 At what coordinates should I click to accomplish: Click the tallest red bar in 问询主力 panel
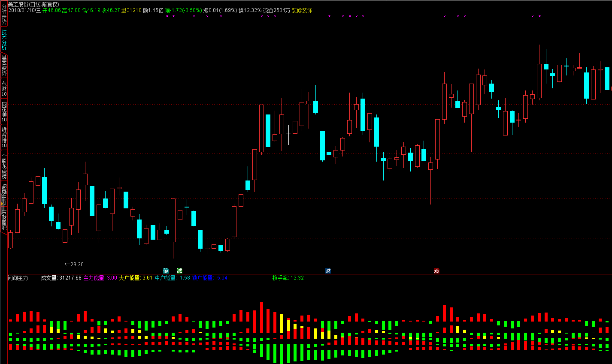click(x=261, y=317)
